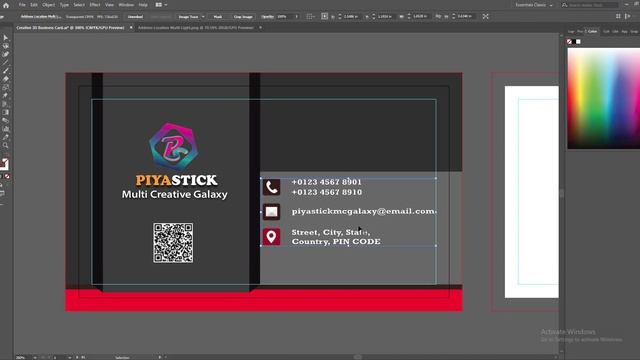Click the constrain proportions link icon
Image resolution: width=640 pixels, height=360 pixels.
tap(438, 16)
